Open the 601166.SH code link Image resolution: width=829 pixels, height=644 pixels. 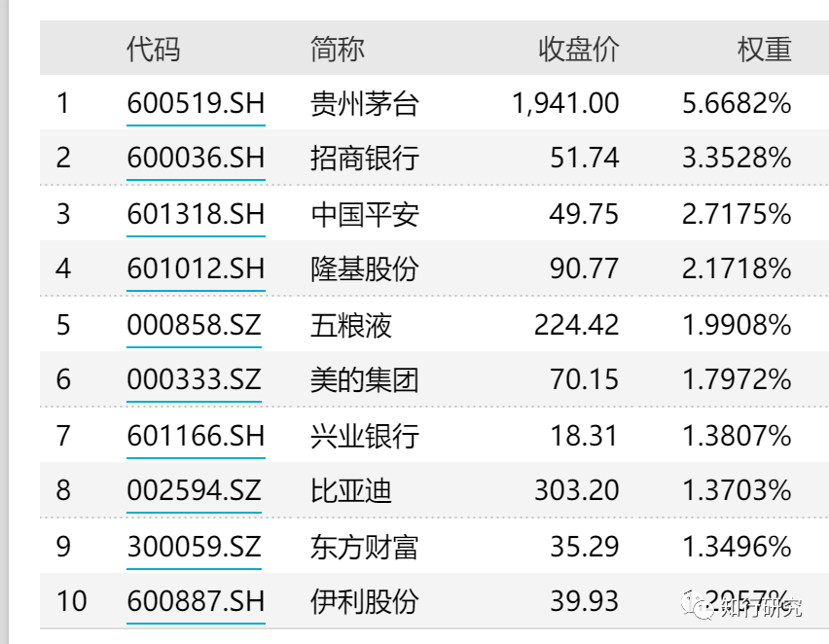tap(195, 436)
